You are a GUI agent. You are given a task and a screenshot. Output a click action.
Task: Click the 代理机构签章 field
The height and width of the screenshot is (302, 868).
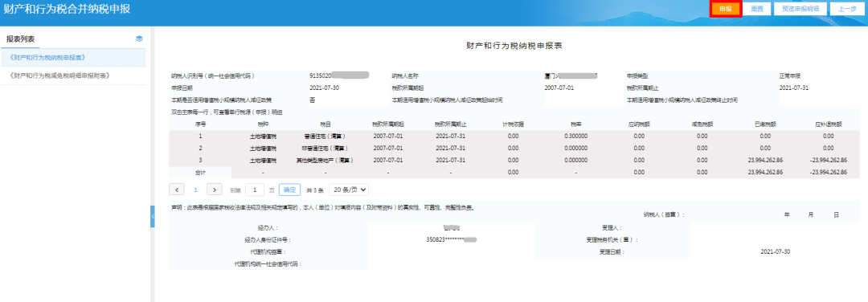click(451, 251)
